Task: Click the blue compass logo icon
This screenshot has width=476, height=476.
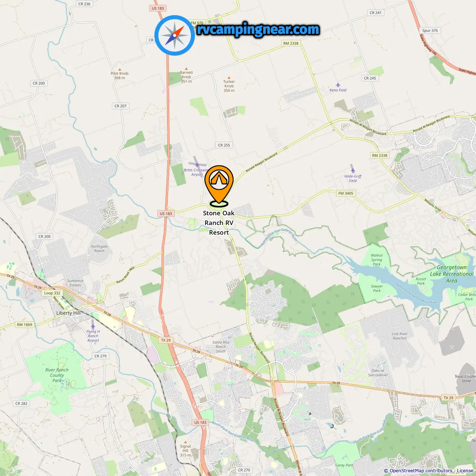Action: [175, 35]
